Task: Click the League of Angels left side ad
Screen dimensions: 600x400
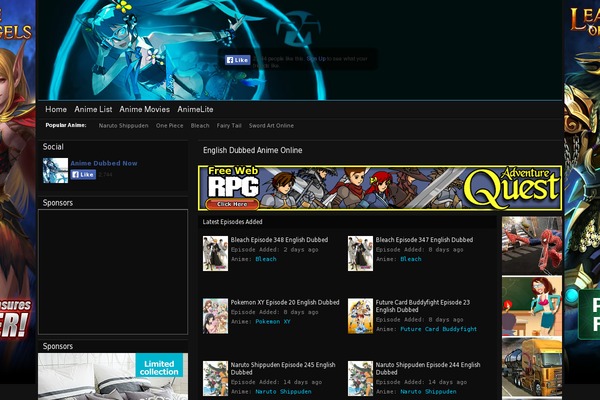Action: pyautogui.click(x=18, y=191)
